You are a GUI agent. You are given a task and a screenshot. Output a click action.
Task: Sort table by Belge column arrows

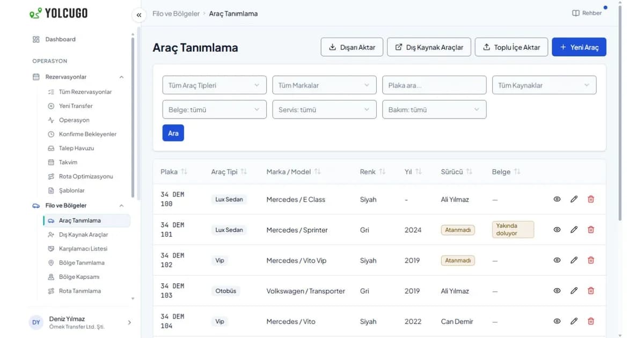[x=517, y=172]
